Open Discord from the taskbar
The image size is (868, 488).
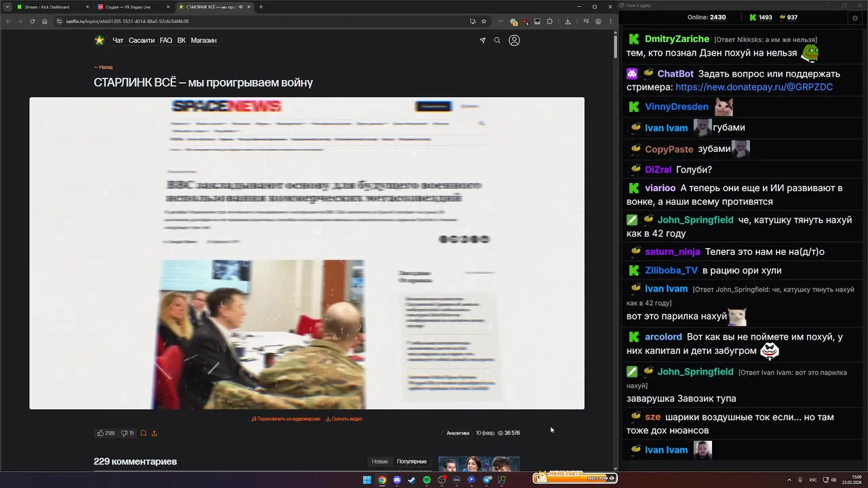point(397,480)
